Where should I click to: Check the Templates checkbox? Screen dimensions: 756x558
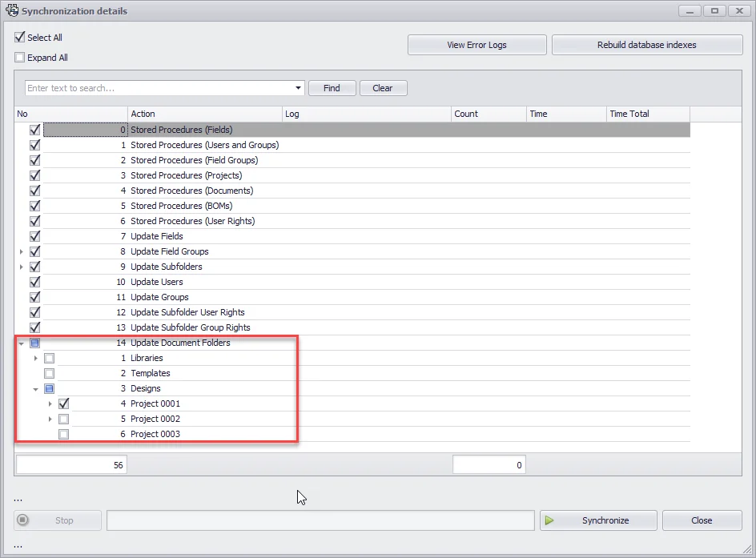coord(50,373)
